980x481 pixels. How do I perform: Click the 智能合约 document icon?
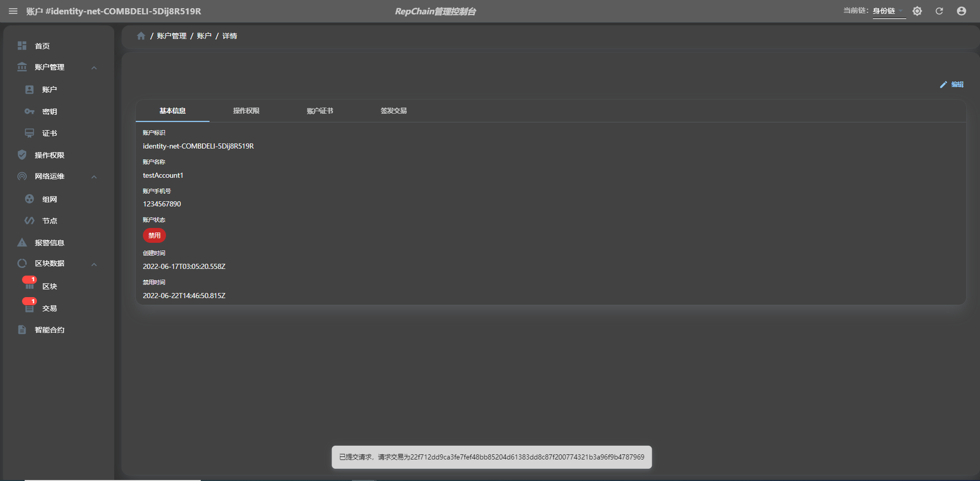pos(22,329)
